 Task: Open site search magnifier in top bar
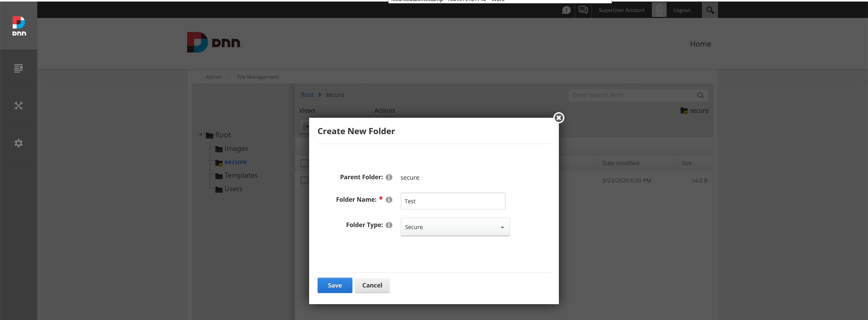pyautogui.click(x=710, y=10)
